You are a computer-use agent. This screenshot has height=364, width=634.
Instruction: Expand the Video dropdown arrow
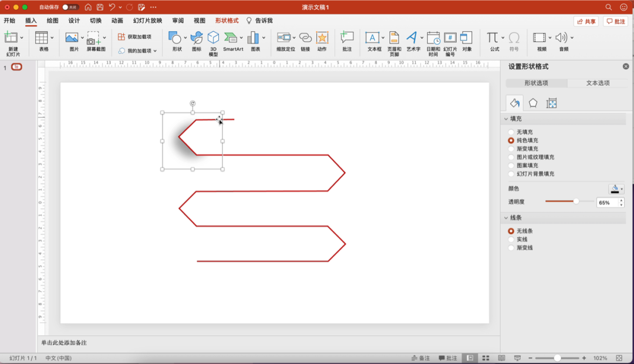tap(550, 38)
